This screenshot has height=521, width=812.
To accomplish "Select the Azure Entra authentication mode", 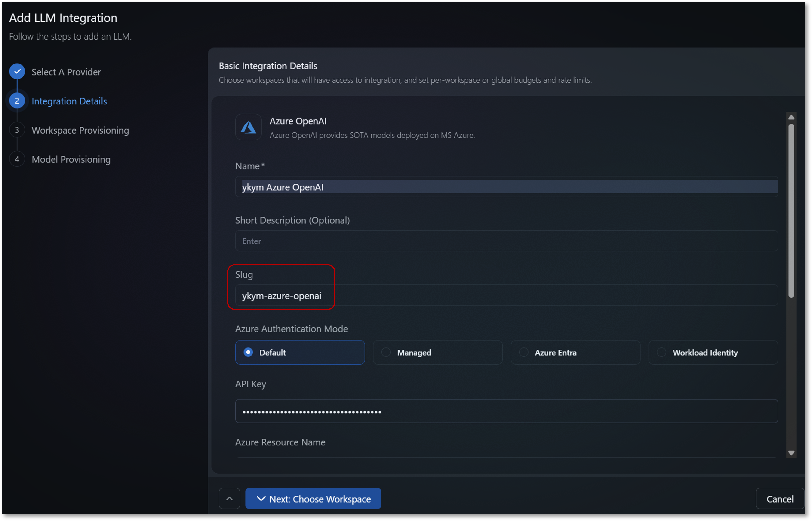I will pos(575,353).
